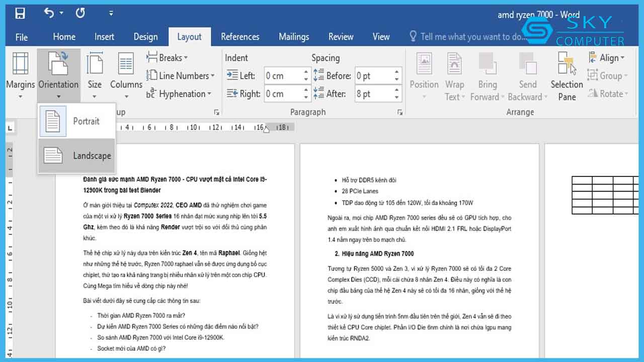Open the Columns menu

point(126,75)
